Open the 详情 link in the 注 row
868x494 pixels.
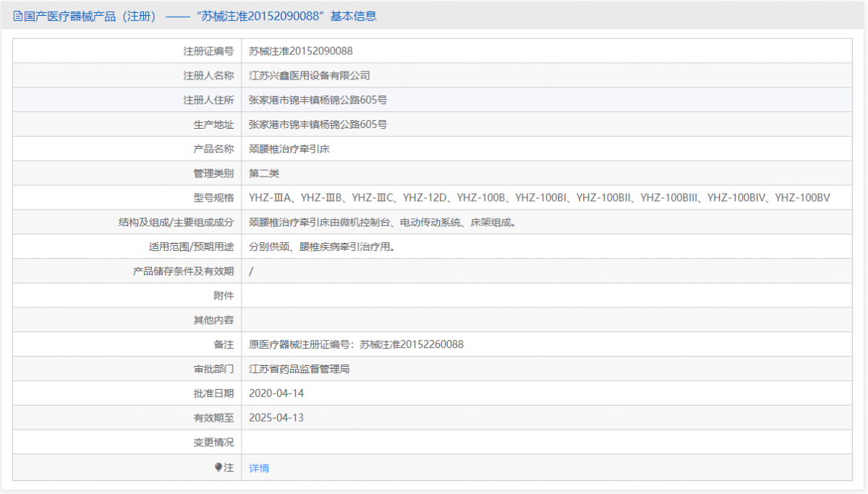tap(259, 468)
